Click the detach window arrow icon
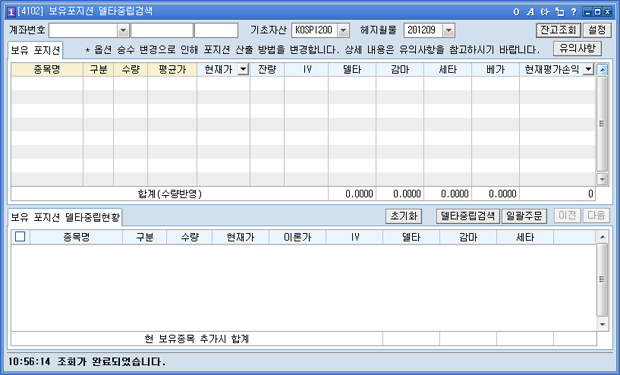The height and width of the screenshot is (375, 620). 560,12
